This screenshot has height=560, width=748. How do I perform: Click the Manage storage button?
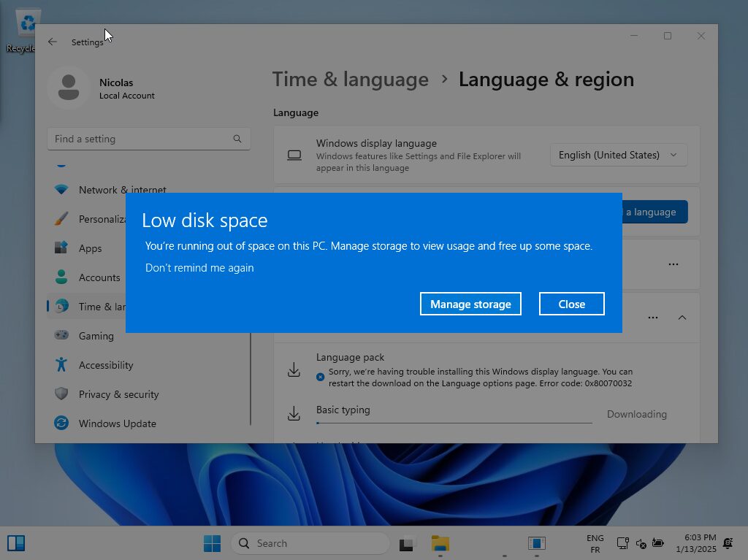point(470,304)
